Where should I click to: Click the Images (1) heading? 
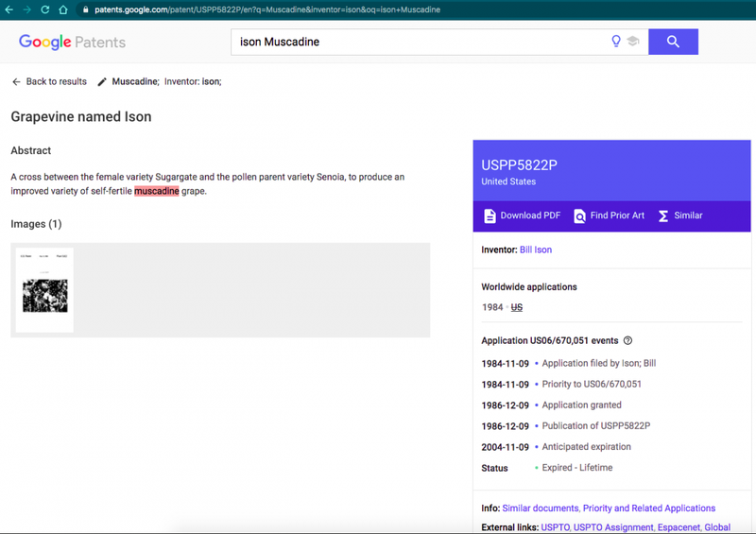36,224
